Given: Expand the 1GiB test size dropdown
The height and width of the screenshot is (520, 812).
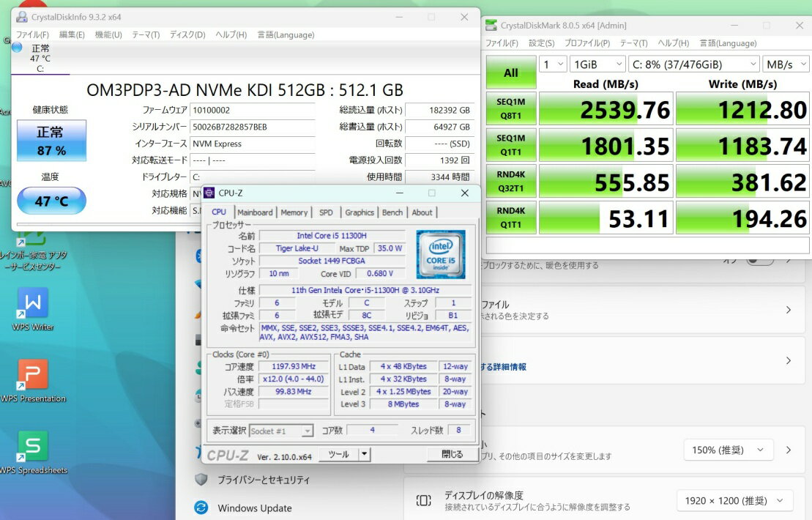Looking at the screenshot, I should tap(597, 64).
